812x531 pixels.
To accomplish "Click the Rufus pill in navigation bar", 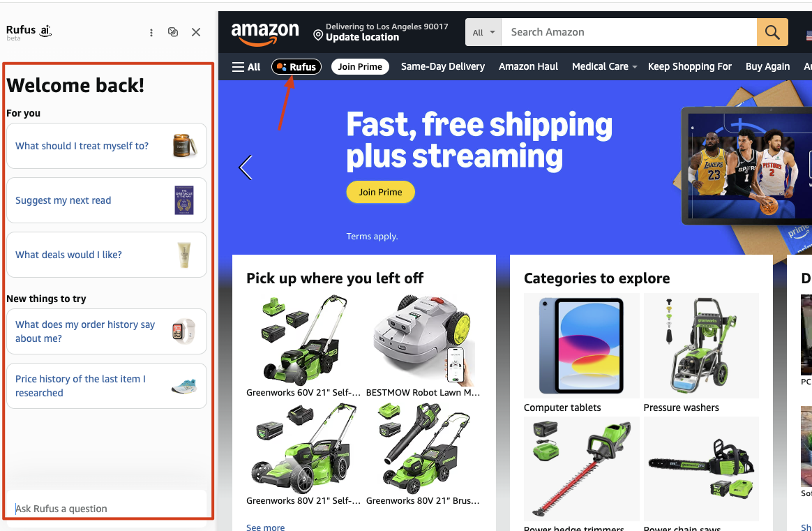I will (x=296, y=67).
